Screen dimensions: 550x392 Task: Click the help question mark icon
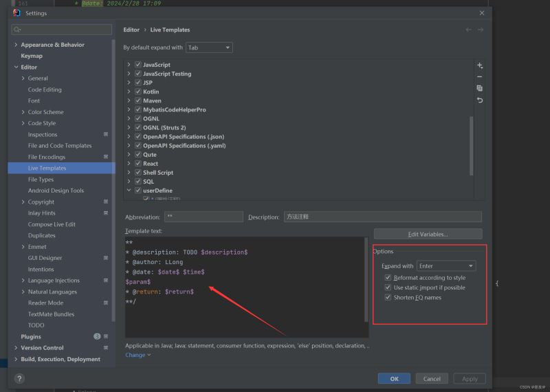click(x=19, y=378)
